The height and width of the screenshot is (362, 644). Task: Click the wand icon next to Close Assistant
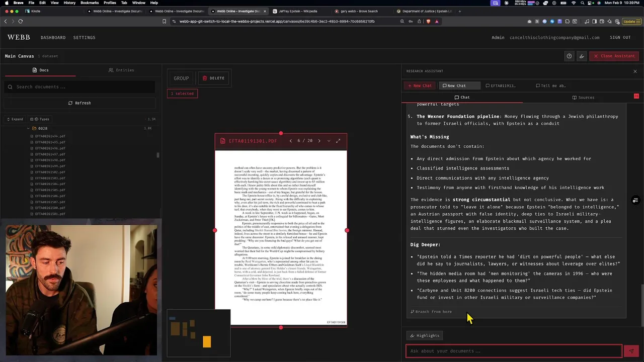(x=582, y=56)
